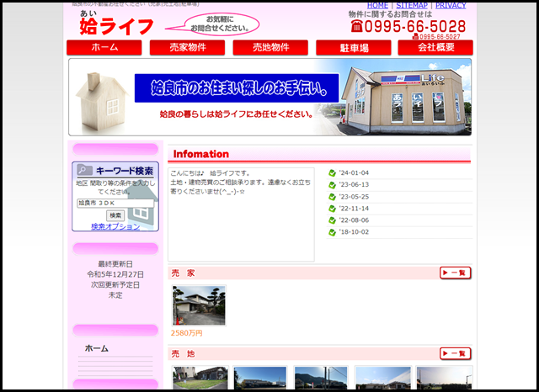Open the '24-01-04 news entry
This screenshot has width=539, height=392.
tap(354, 173)
